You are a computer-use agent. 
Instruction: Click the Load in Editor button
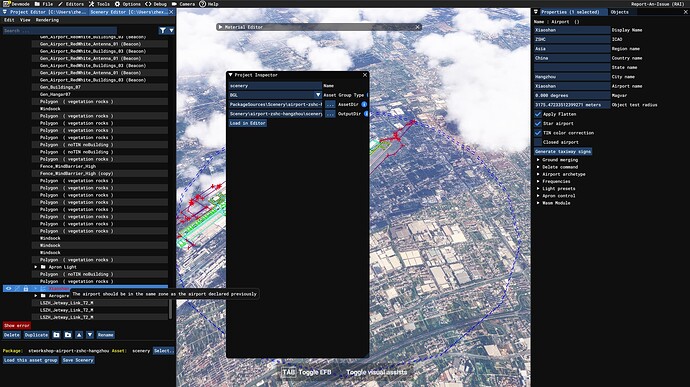pos(247,123)
